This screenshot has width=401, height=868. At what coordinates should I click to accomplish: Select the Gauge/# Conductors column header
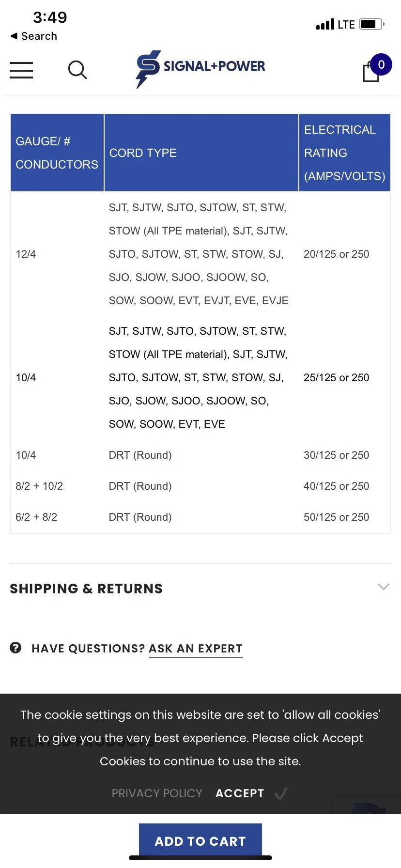coord(57,153)
